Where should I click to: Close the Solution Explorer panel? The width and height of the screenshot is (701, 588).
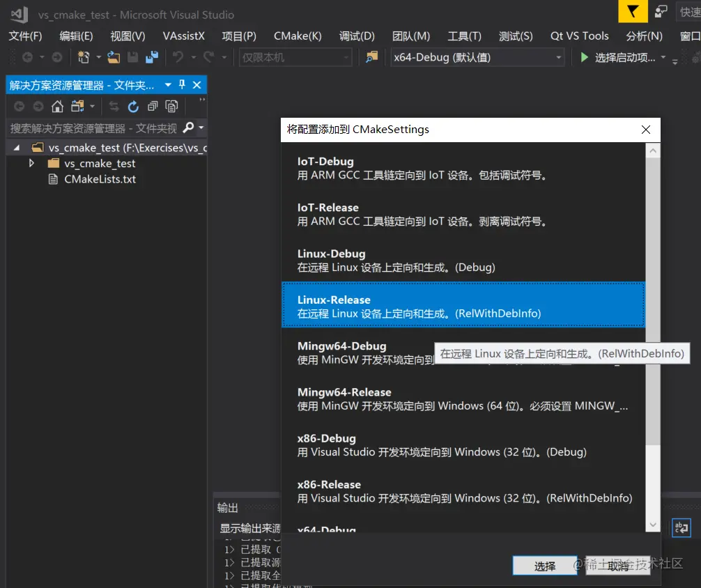(x=197, y=84)
